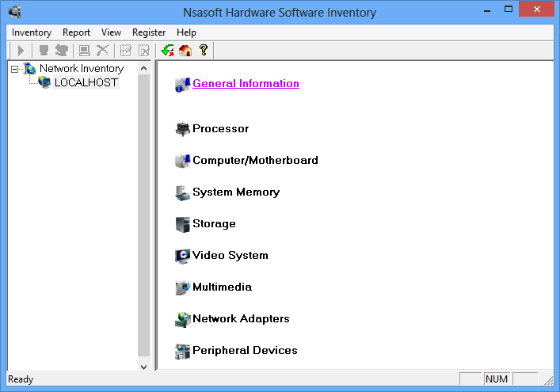Open the Inventory menu
The width and height of the screenshot is (560, 392).
point(32,32)
